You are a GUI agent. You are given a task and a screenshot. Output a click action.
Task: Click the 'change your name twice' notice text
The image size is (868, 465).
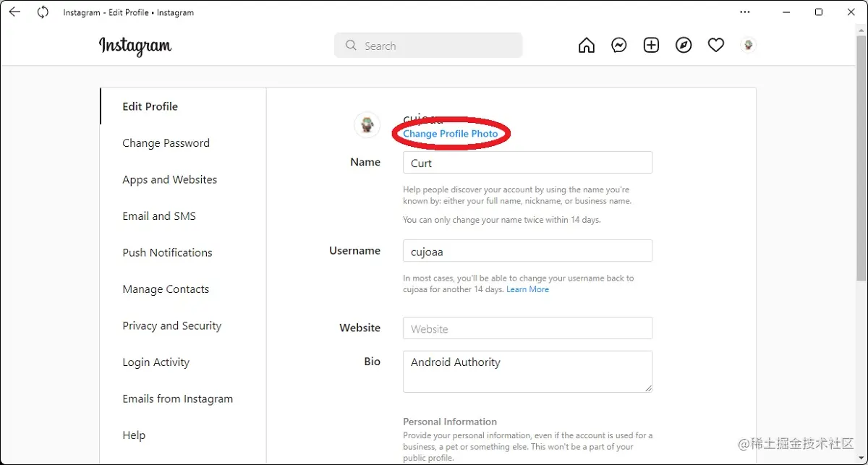[502, 220]
